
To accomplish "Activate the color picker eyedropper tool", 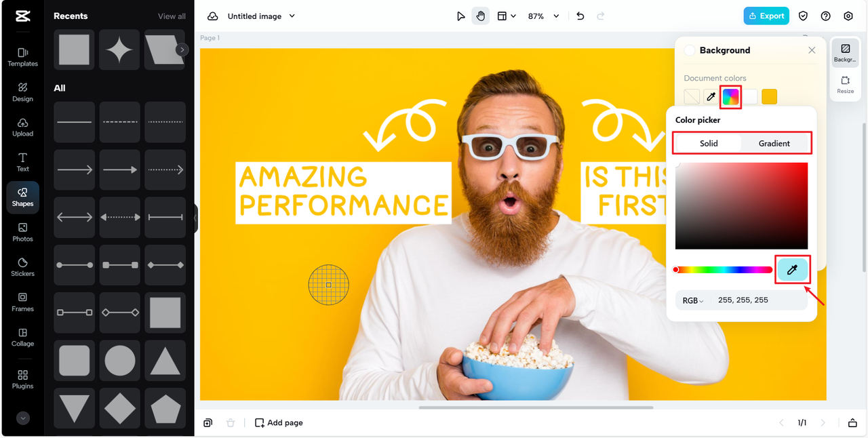I will click(x=792, y=270).
